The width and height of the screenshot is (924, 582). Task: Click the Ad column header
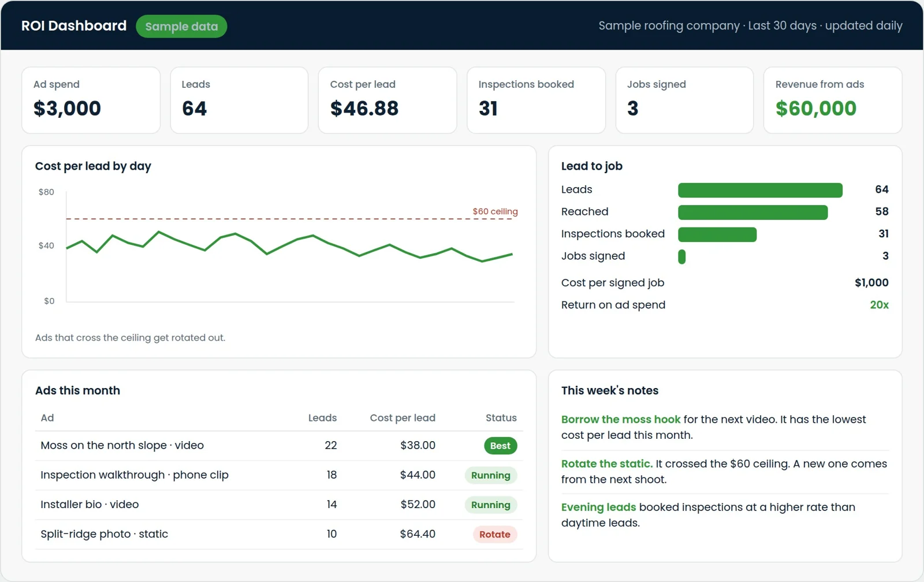point(47,417)
